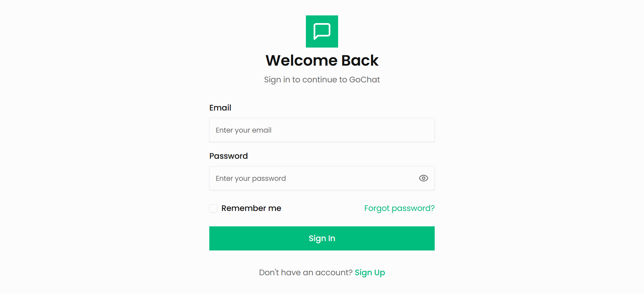Click the Remember me label text
Screen dimensions: 644x294
click(251, 208)
